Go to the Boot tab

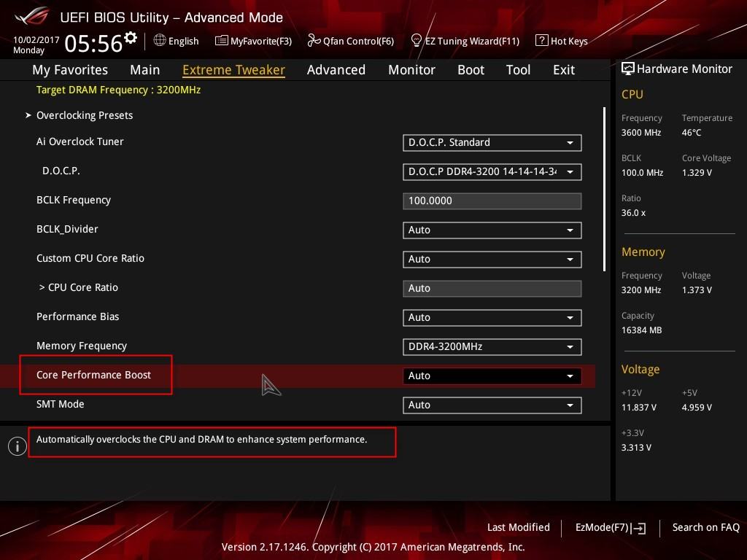point(471,70)
